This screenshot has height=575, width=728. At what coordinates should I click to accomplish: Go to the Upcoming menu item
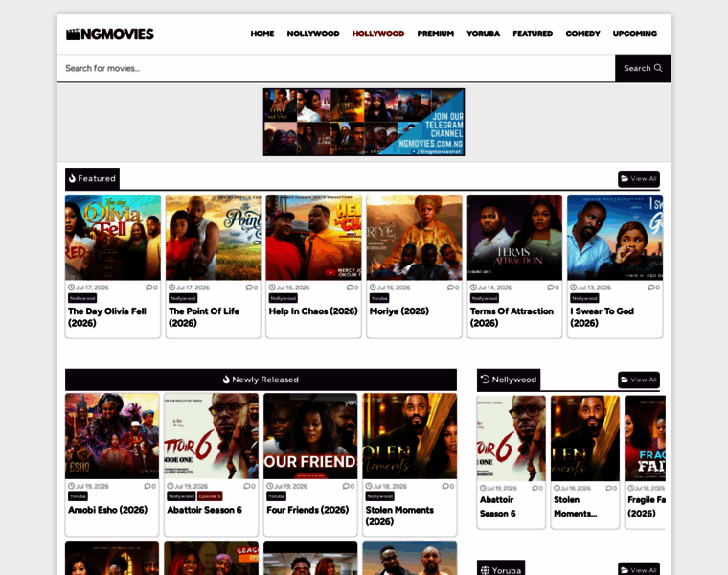(x=635, y=34)
